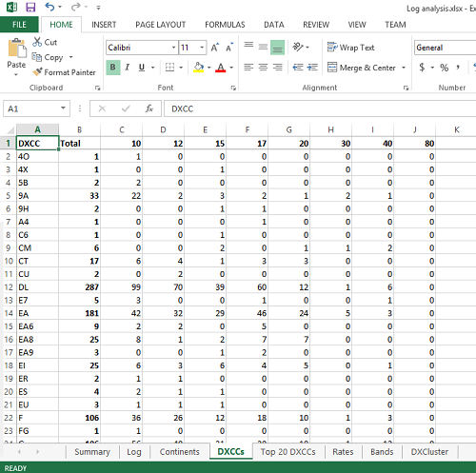This screenshot has height=473, width=476.
Task: Click the Borders grid icon
Action: point(169,68)
